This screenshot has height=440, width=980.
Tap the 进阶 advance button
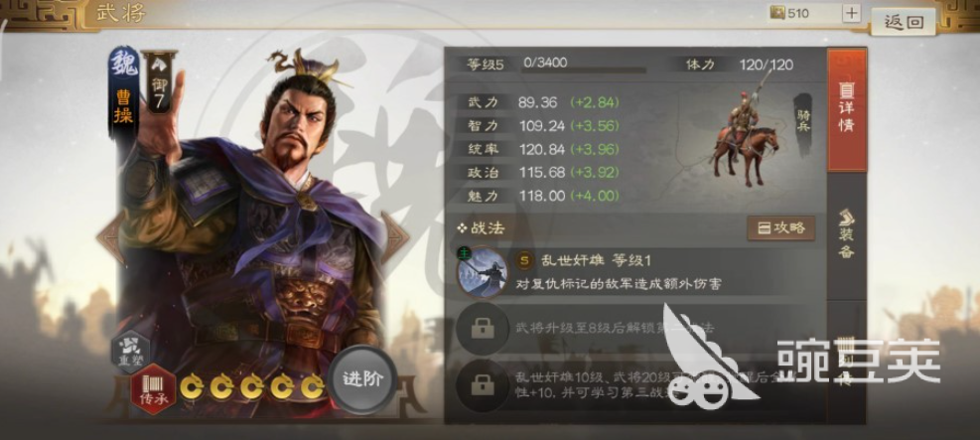pyautogui.click(x=361, y=379)
